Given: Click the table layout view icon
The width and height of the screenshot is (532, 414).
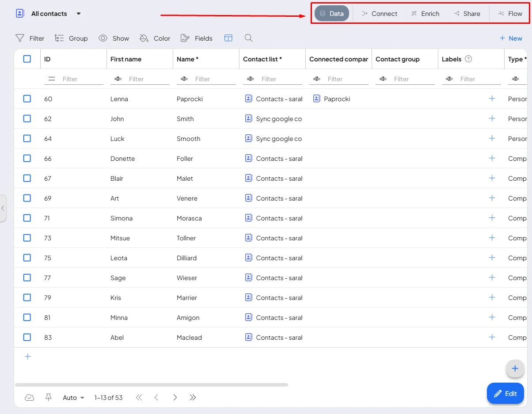Looking at the screenshot, I should tap(228, 38).
